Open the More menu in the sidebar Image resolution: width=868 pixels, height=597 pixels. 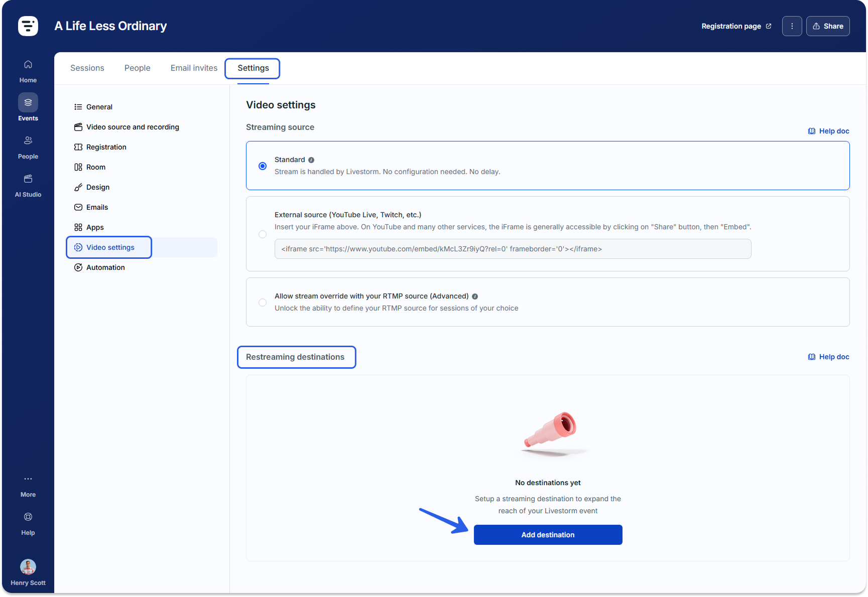(28, 486)
